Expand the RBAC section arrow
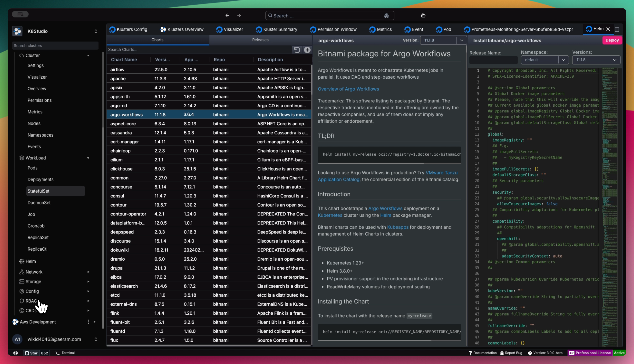This screenshot has width=634, height=364. click(x=88, y=301)
